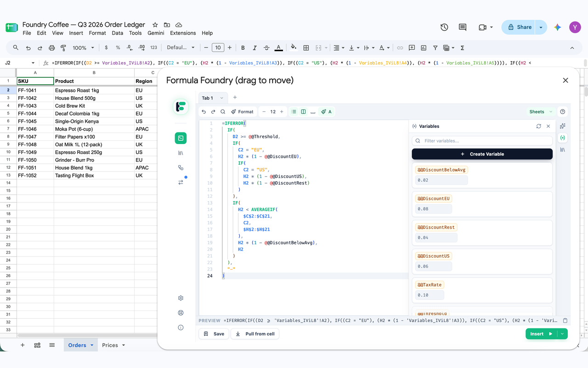Click the Gemini sparkle icon in Sheets header
Screen dimensions: 588x368
click(x=558, y=27)
